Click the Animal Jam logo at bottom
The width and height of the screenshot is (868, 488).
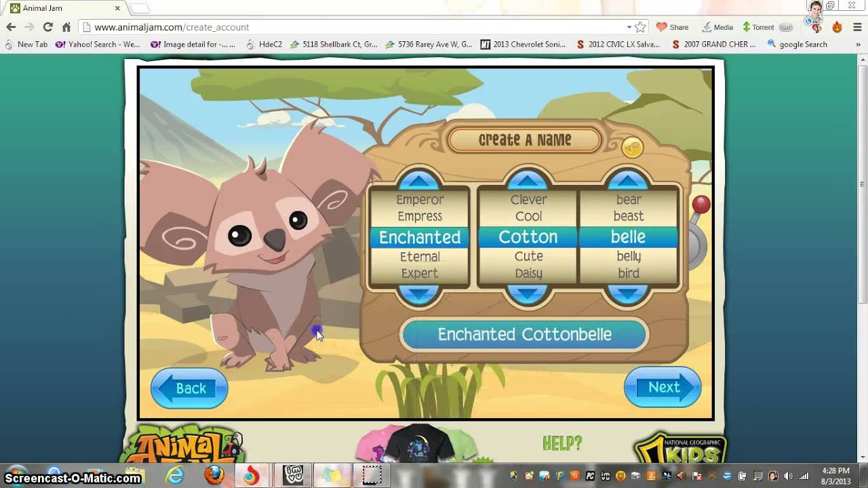[182, 445]
